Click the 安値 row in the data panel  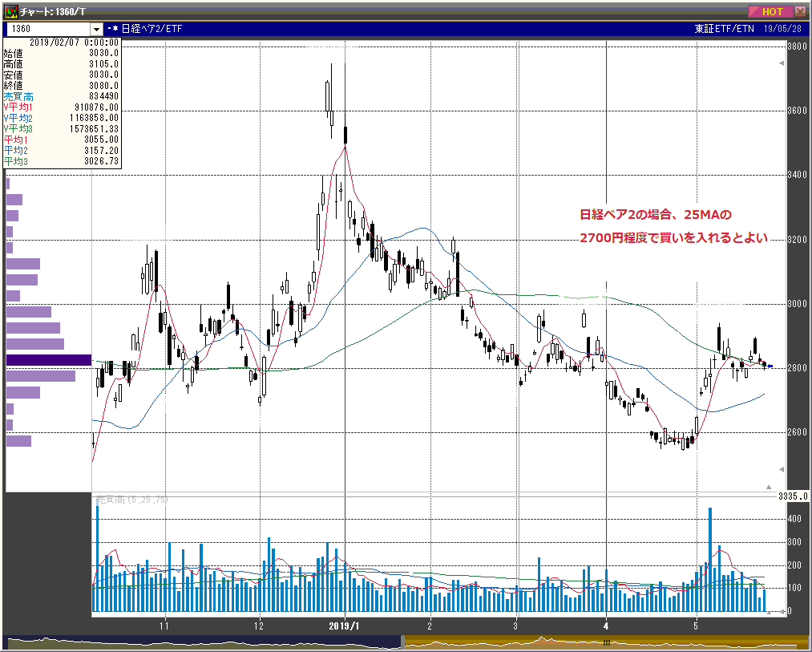(x=61, y=75)
